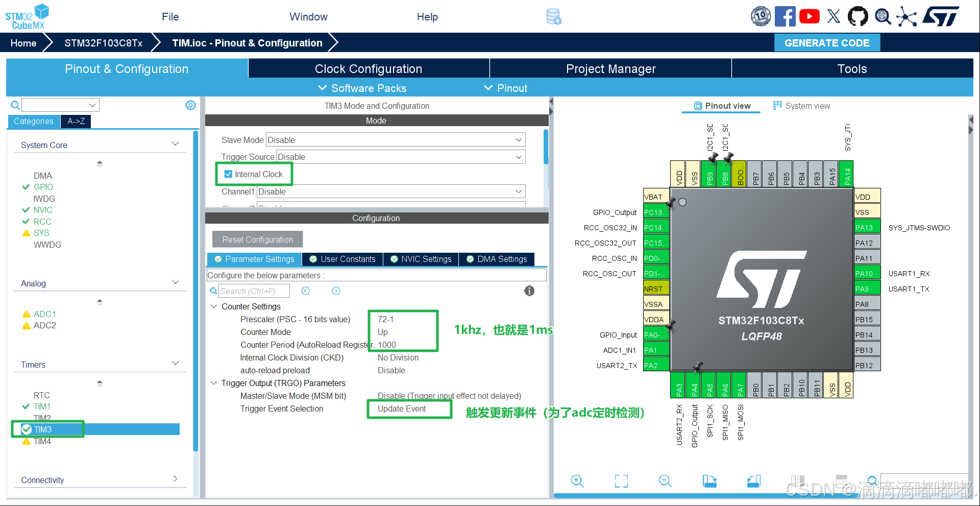Click the parameter Search (Ctrl+F) field
This screenshot has height=506, width=980.
tap(254, 291)
